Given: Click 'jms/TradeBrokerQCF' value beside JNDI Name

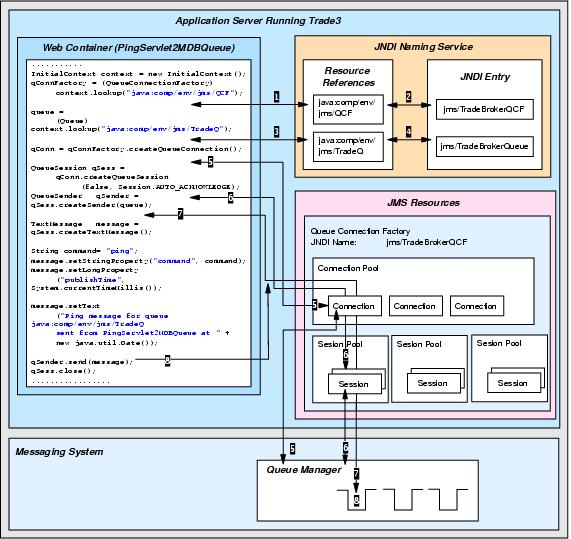Looking at the screenshot, I should click(427, 242).
